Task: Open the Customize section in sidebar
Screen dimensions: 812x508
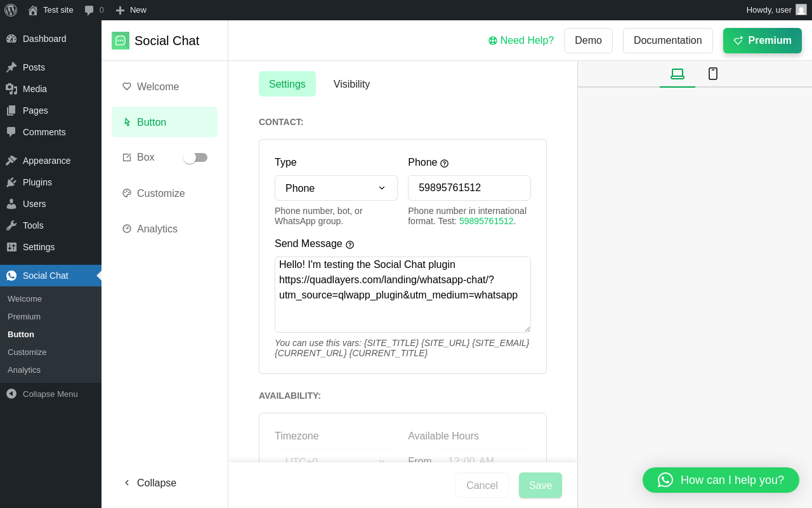Action: [160, 193]
